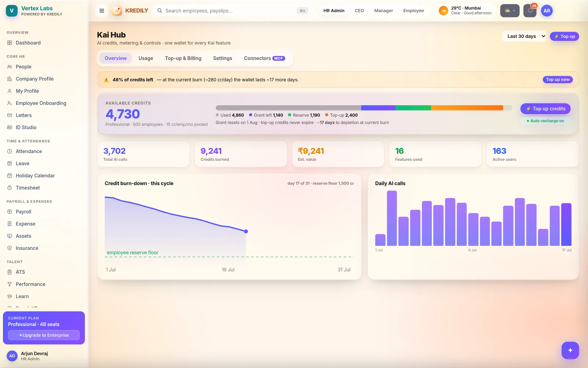588x368 pixels.
Task: Click the warning triangle in credits banner
Action: [x=106, y=80]
